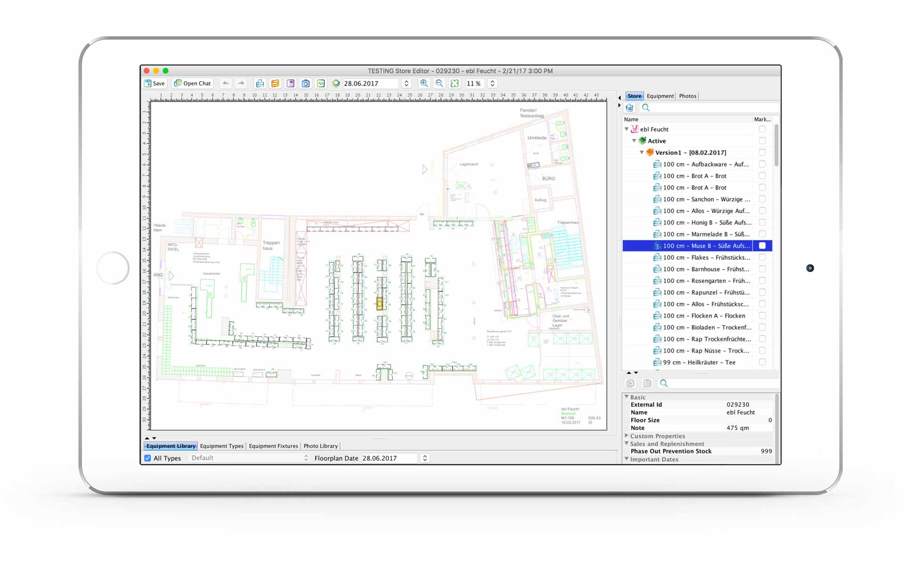Viewport: 924px width, 564px height.
Task: Uncheck the All Types checkbox
Action: (148, 458)
